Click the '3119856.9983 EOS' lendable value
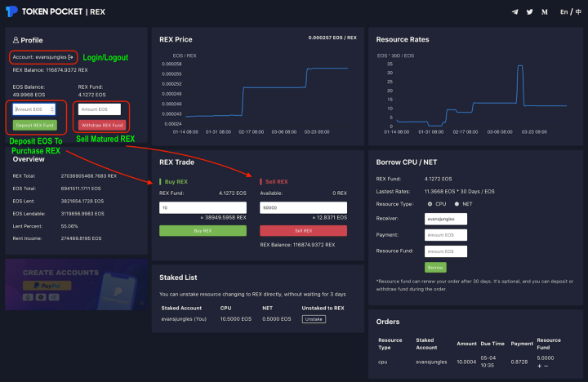Screen dimensions: 588x382 coord(82,214)
